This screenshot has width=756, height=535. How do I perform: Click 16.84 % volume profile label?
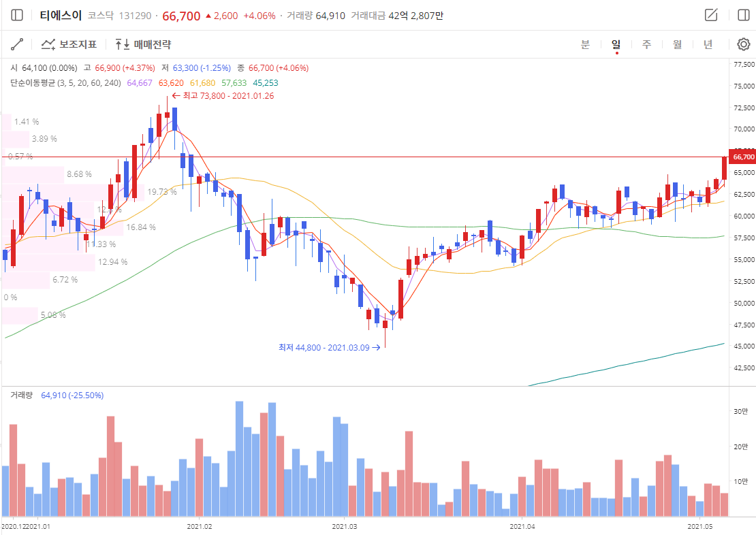tap(141, 227)
